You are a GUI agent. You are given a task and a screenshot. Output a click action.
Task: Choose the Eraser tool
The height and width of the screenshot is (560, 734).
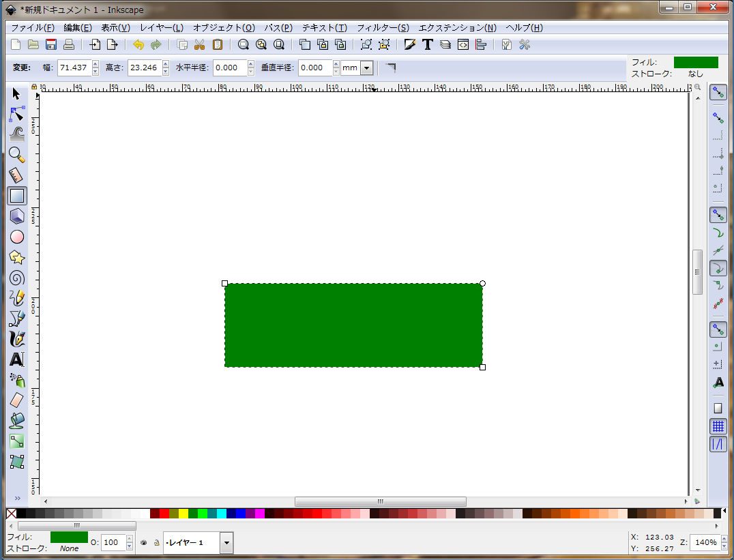[x=17, y=400]
